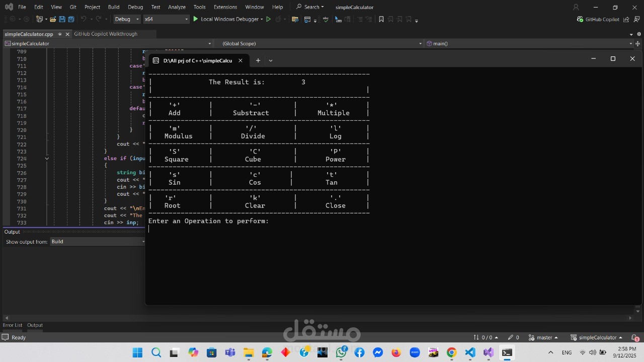Select the Error List bottom tab
The height and width of the screenshot is (362, 644).
click(x=13, y=325)
